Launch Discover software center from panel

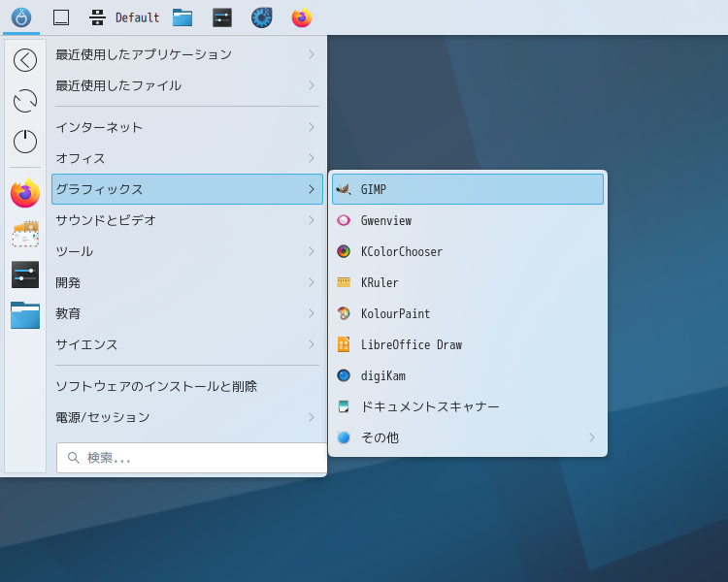(262, 17)
